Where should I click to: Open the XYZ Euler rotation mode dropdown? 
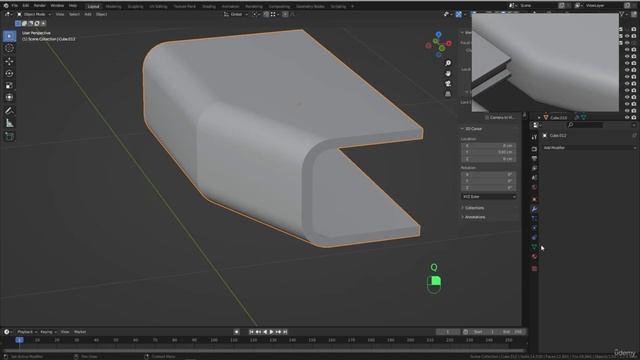click(489, 197)
